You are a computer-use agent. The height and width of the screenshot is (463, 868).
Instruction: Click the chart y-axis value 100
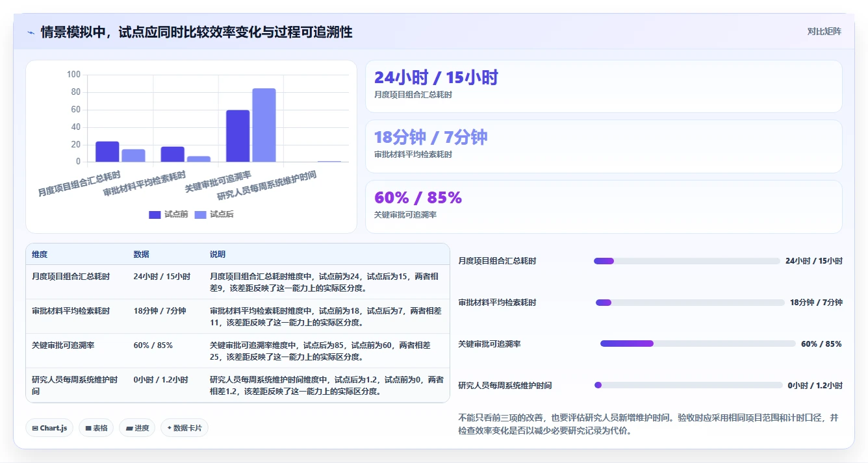73,75
